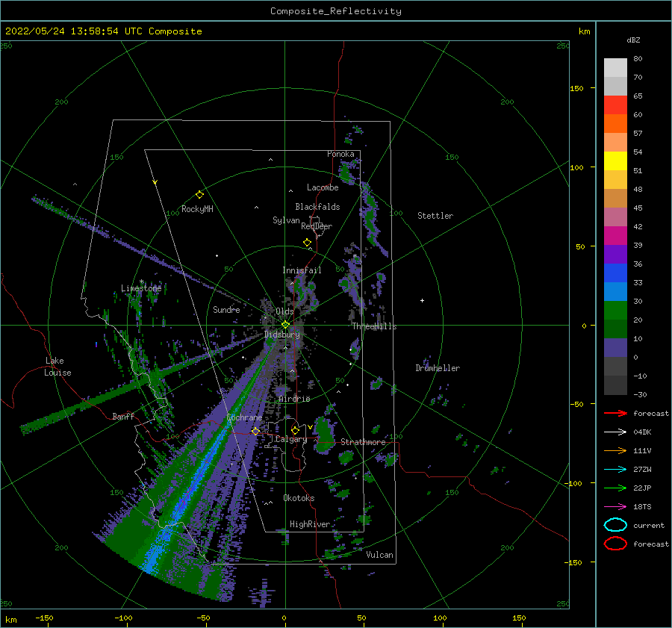672x628 pixels.
Task: Click the dBZ legend heading
Action: point(633,40)
